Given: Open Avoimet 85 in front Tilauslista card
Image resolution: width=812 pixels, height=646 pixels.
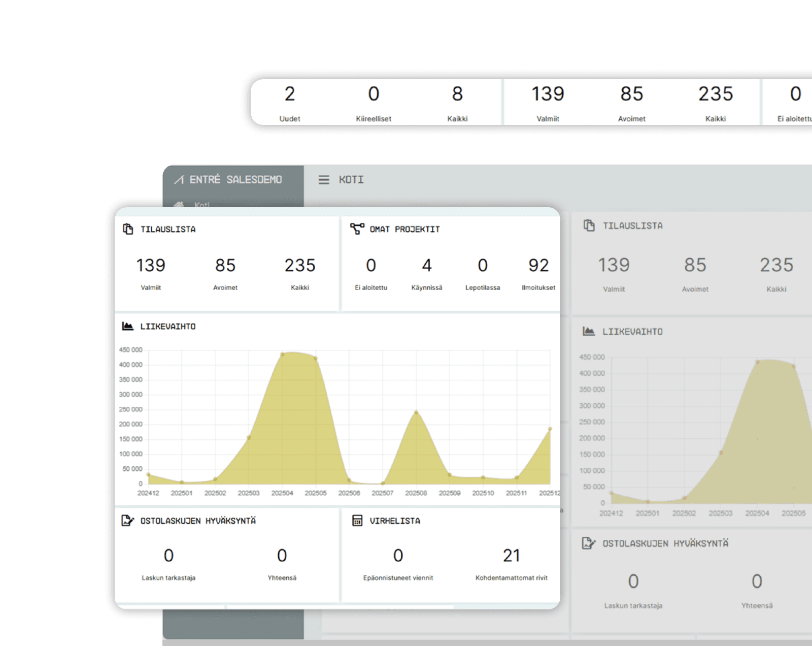Looking at the screenshot, I should point(225,273).
